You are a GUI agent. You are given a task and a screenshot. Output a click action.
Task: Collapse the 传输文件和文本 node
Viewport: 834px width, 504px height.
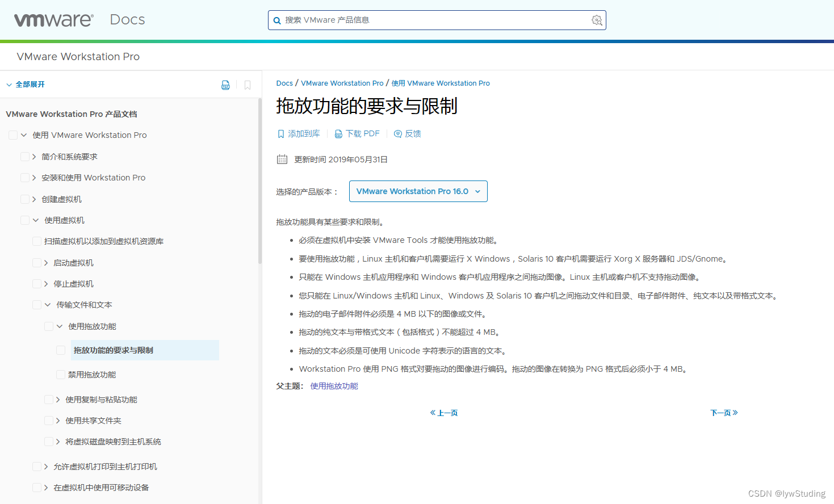[x=48, y=305]
